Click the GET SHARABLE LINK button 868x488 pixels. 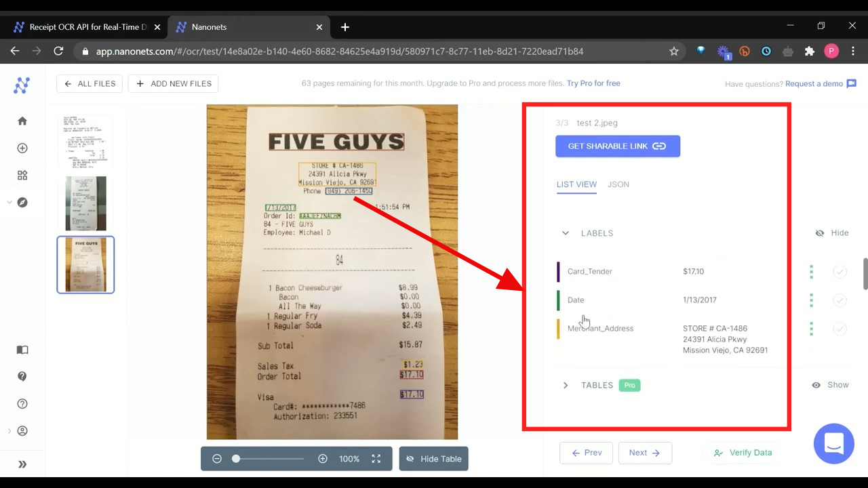(617, 146)
